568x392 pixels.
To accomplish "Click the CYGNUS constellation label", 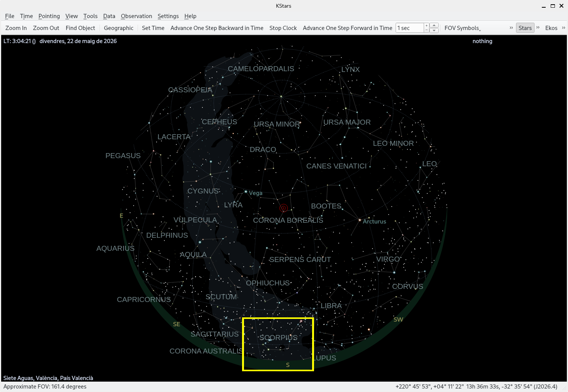I will 203,191.
